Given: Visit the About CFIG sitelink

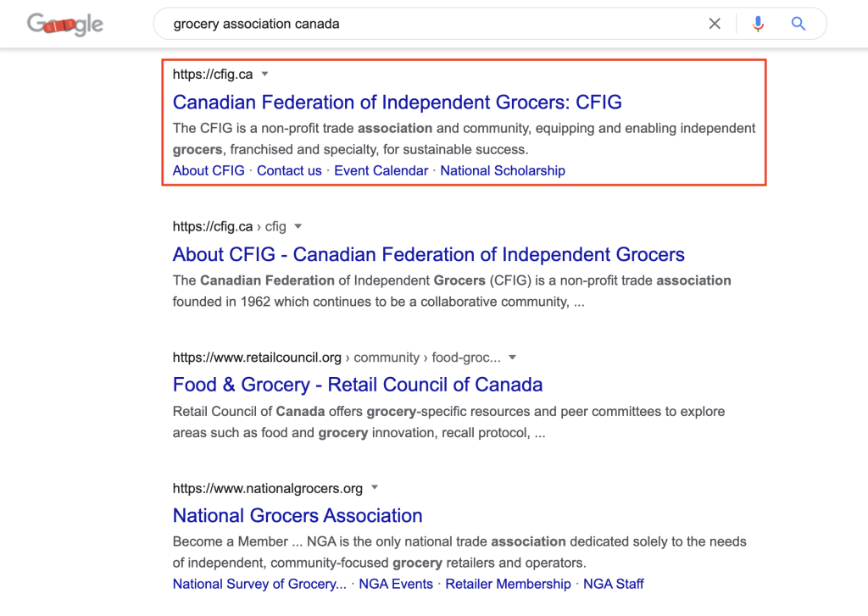Looking at the screenshot, I should click(x=209, y=170).
